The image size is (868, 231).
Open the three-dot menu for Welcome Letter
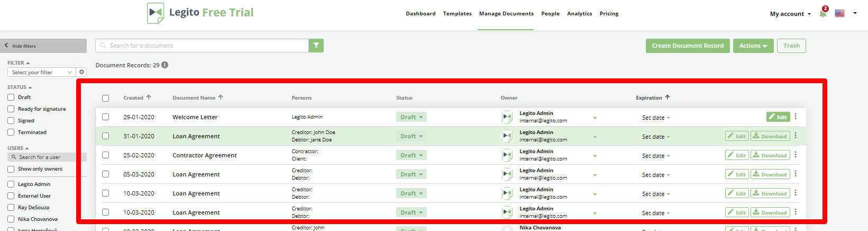tap(796, 117)
